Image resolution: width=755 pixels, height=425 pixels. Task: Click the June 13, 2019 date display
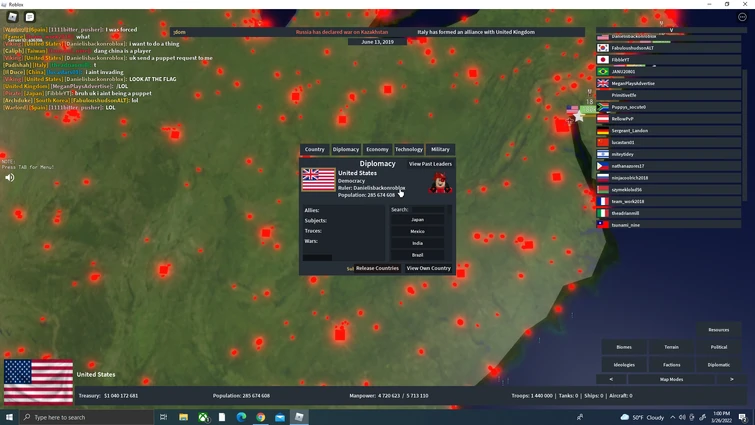point(377,42)
